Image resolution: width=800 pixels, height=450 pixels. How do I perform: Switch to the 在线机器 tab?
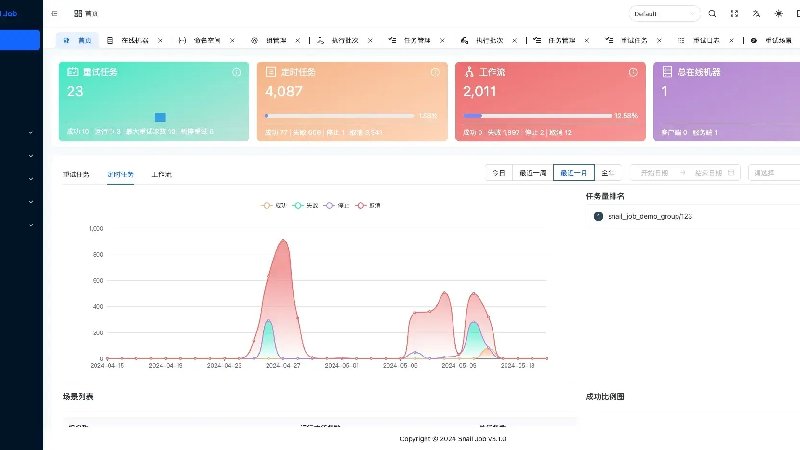(134, 40)
